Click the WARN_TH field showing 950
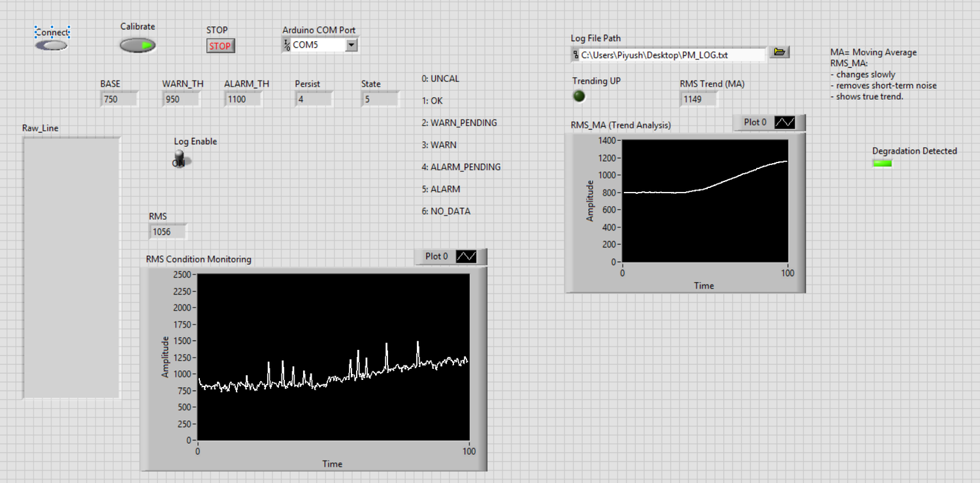This screenshot has height=483, width=980. 181,99
